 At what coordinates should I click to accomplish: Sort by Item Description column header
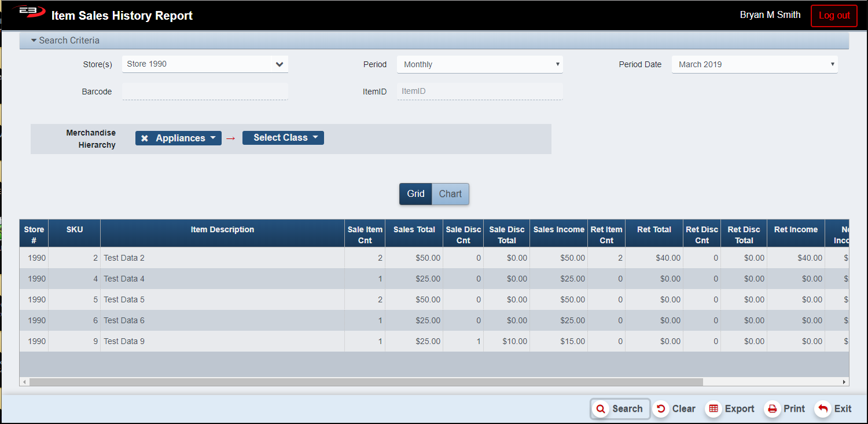coord(222,230)
